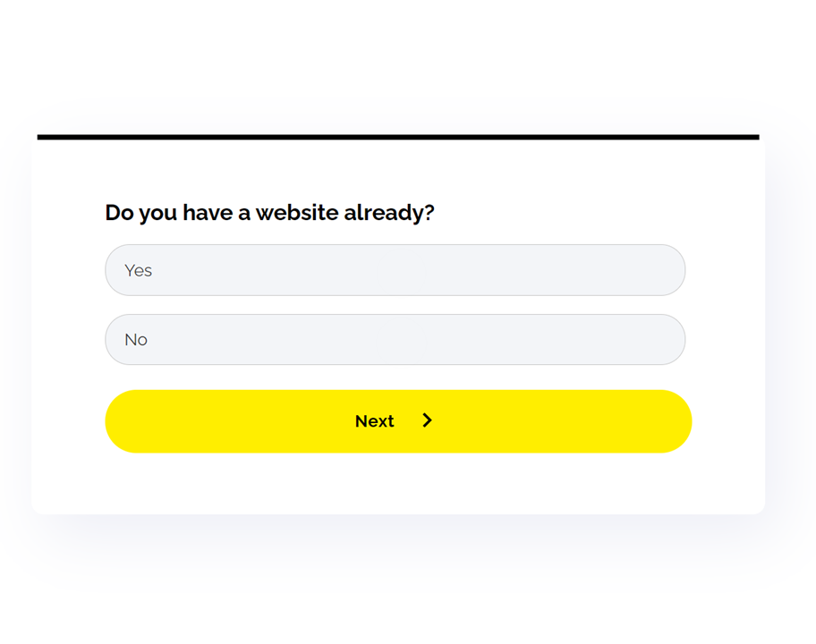Select the Yes answer option
The height and width of the screenshot is (644, 816).
[x=395, y=270]
